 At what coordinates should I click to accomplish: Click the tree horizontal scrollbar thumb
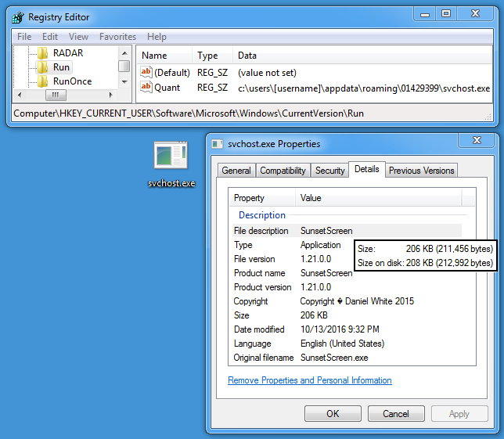(56, 95)
